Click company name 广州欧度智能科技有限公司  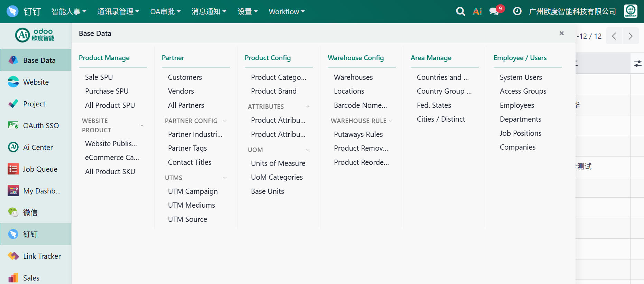pos(572,11)
